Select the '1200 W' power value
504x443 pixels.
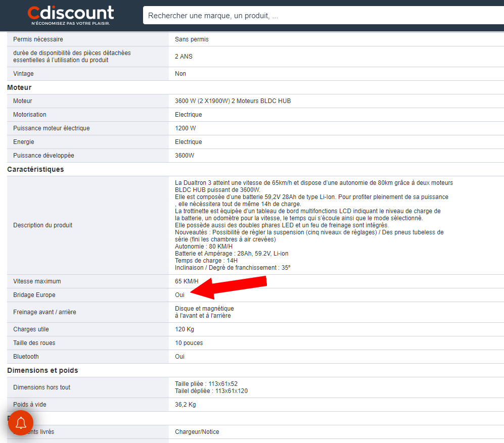coord(185,128)
